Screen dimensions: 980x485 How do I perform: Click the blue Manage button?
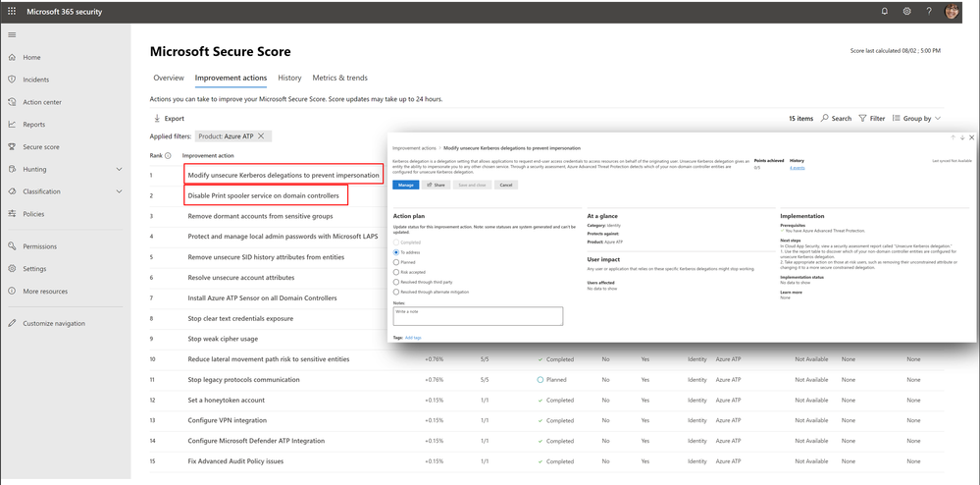point(405,186)
